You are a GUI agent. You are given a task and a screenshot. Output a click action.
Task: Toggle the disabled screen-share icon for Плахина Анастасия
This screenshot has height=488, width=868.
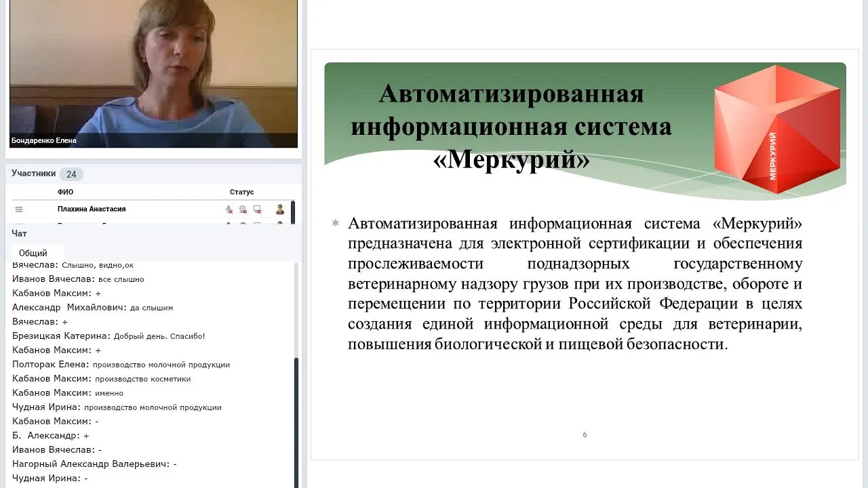[257, 209]
